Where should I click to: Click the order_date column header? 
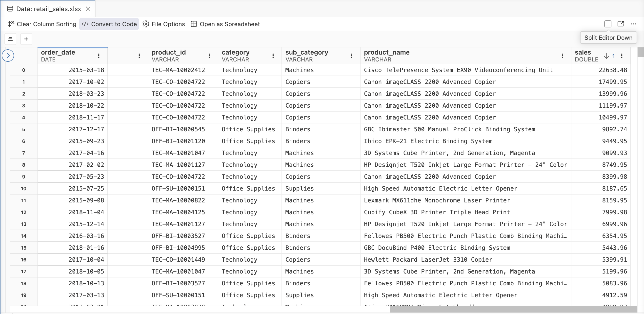[x=73, y=56]
